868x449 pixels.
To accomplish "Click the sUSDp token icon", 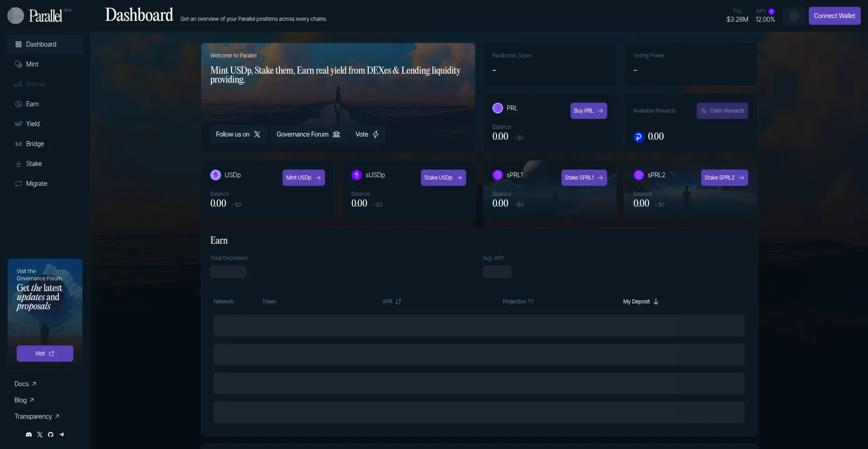I will pyautogui.click(x=357, y=175).
